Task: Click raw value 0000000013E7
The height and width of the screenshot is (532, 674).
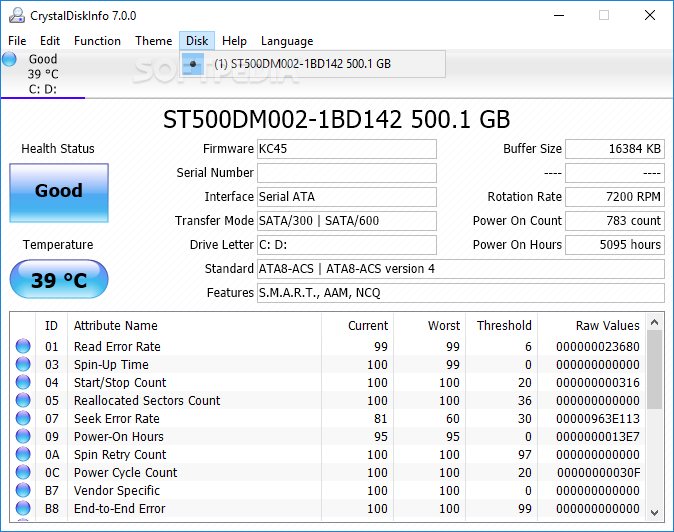Action: pyautogui.click(x=598, y=437)
